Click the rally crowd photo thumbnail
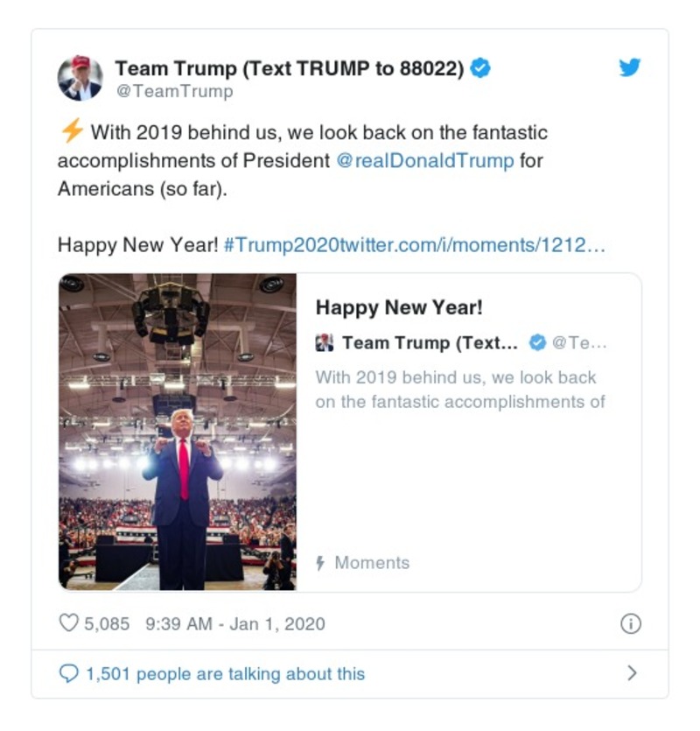Viewport: 700px width, 731px height. [178, 432]
